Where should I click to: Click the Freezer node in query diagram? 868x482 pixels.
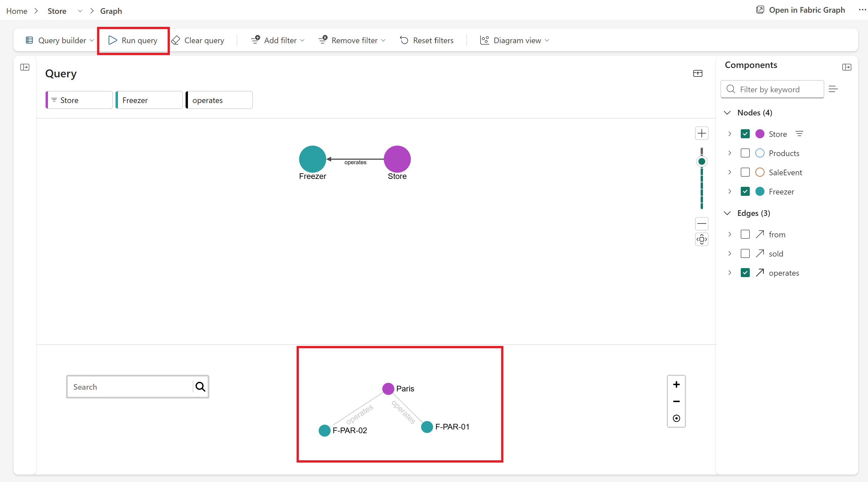[x=312, y=159]
